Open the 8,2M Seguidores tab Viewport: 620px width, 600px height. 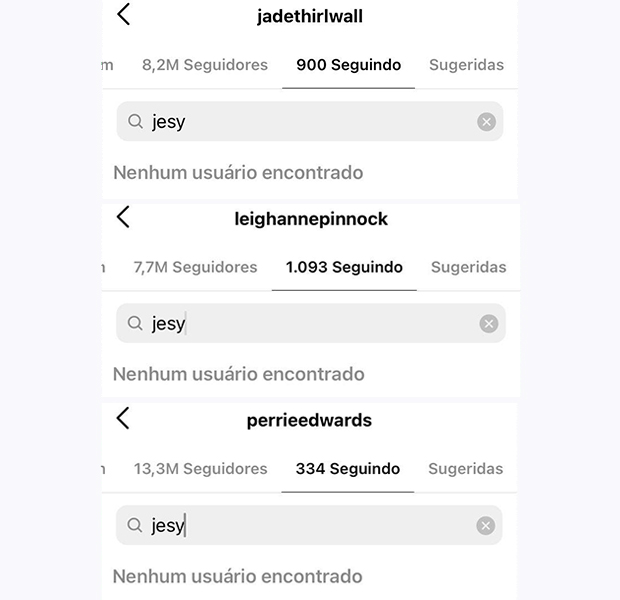coord(205,65)
